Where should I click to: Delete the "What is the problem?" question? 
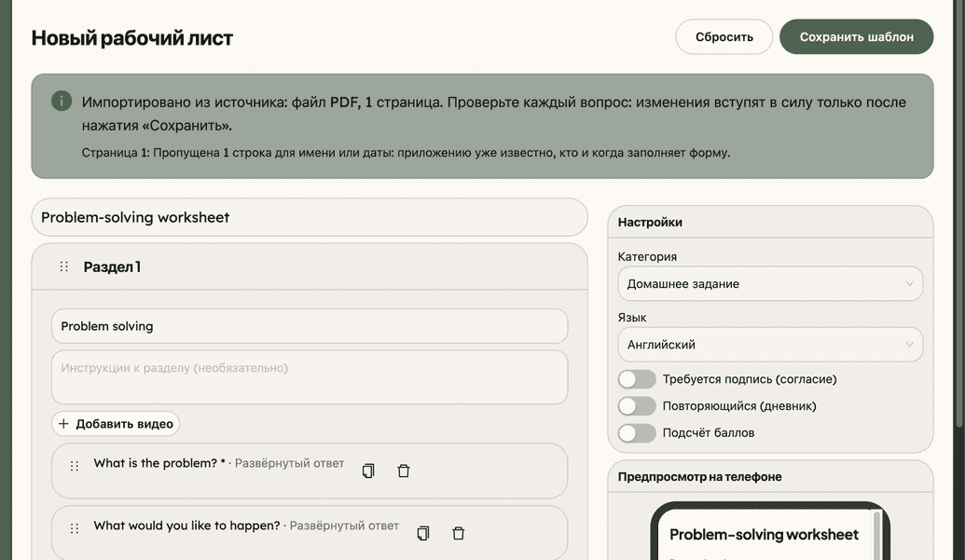[x=403, y=471]
